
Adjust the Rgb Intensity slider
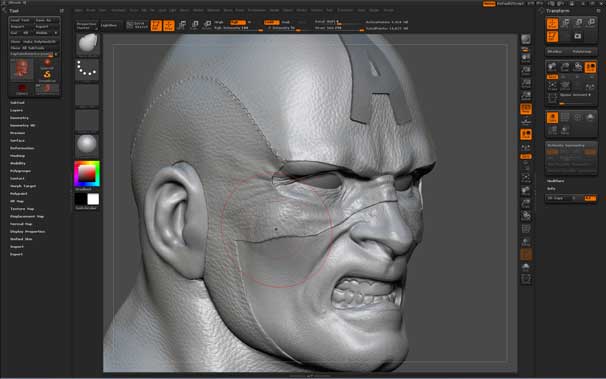(238, 28)
